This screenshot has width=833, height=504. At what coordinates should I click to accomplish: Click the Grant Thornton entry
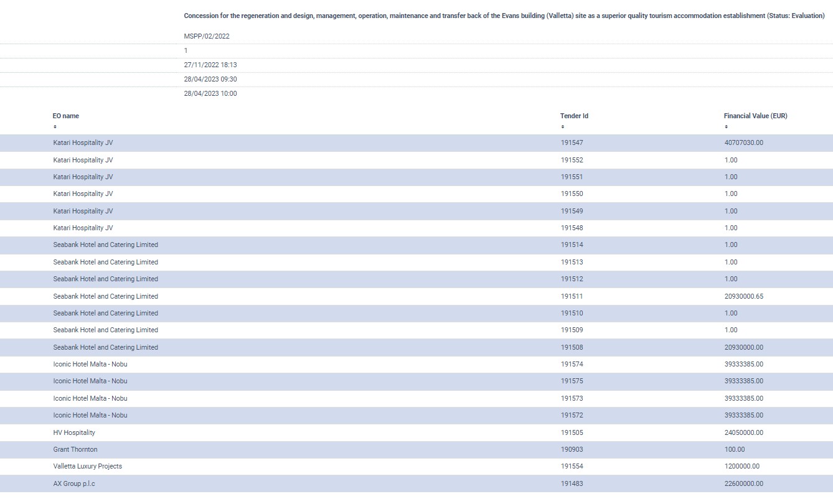(x=75, y=449)
